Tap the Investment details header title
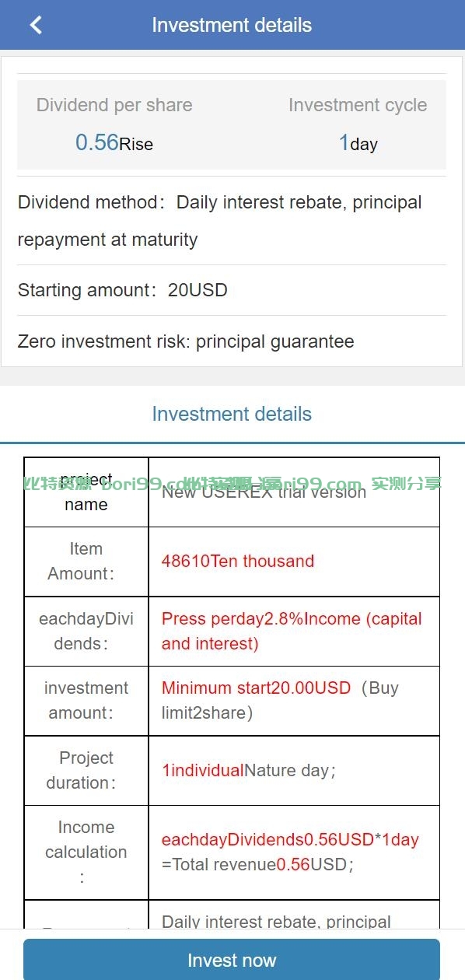Viewport: 465px width, 980px height. [x=232, y=25]
